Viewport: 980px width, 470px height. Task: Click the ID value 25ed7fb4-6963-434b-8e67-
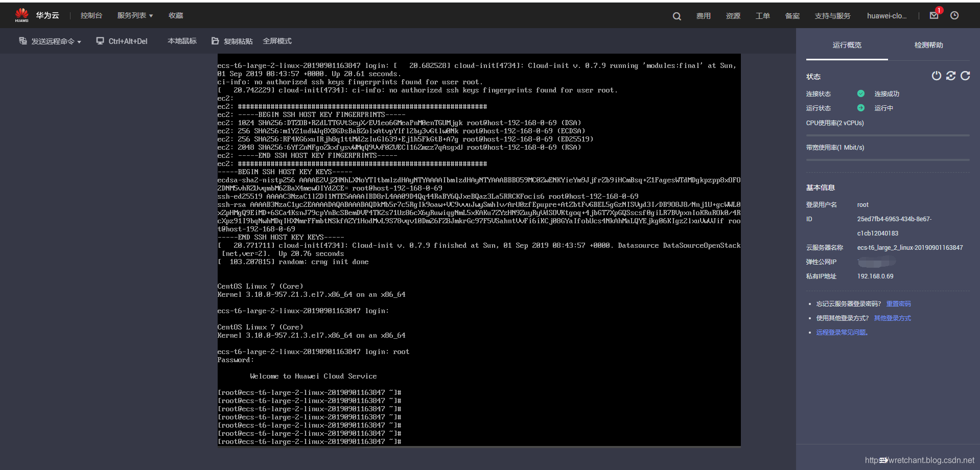894,219
